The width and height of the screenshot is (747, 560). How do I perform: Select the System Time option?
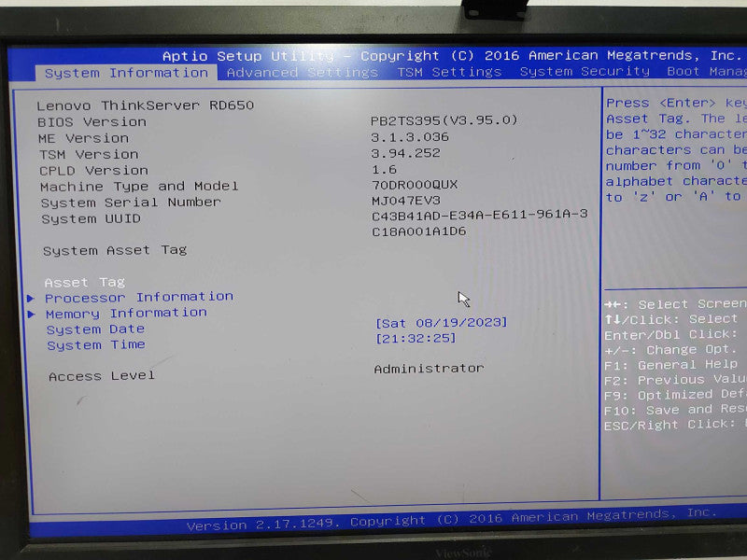96,344
